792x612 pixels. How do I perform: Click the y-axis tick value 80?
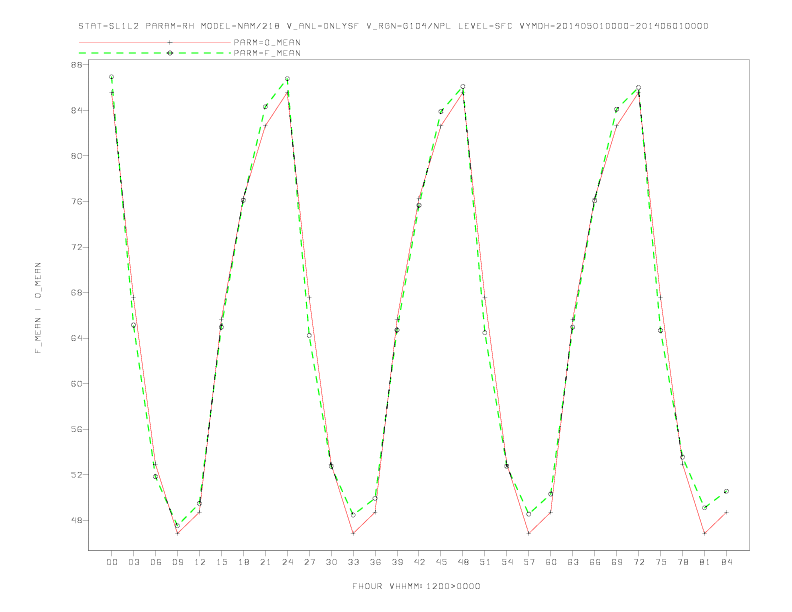[x=76, y=156]
